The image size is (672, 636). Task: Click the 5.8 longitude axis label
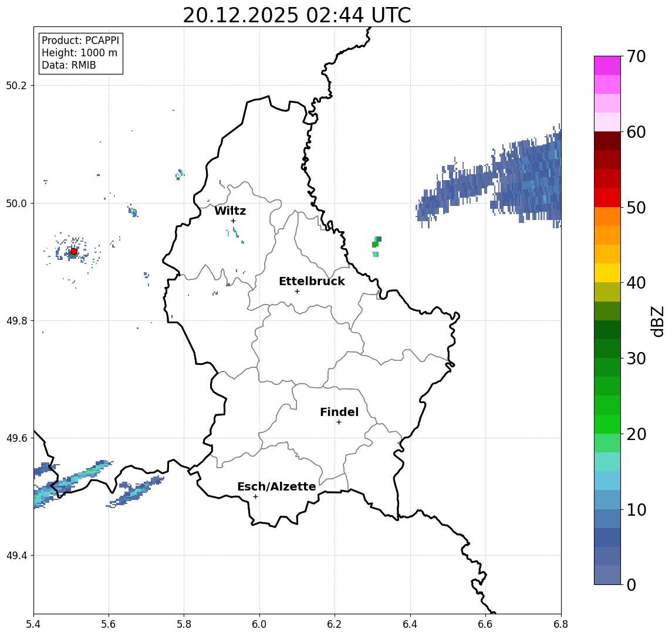tap(184, 624)
